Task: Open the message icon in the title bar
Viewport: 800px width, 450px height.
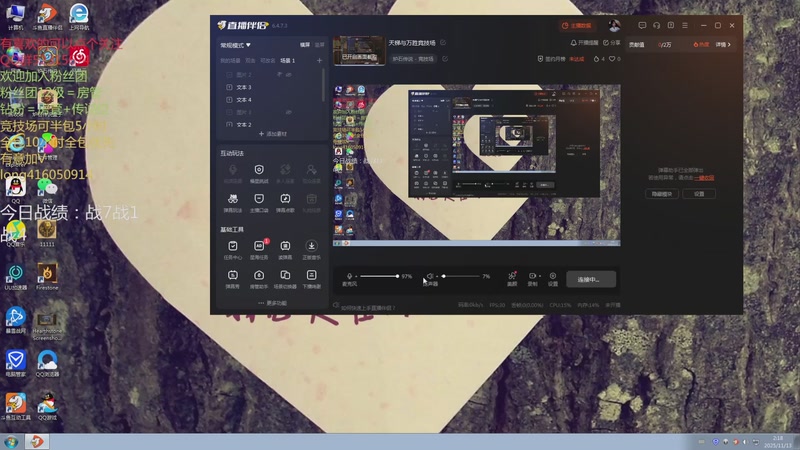Action: (642, 25)
